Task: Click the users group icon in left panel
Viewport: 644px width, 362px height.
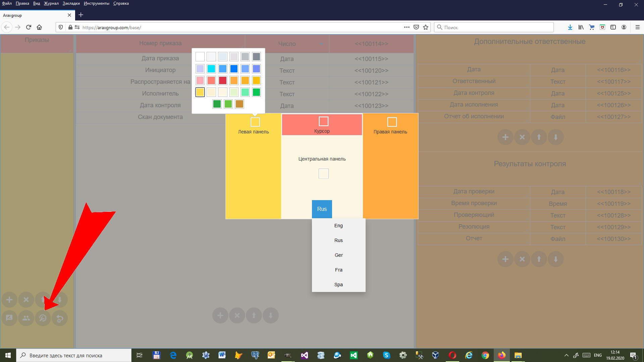Action: [26, 318]
